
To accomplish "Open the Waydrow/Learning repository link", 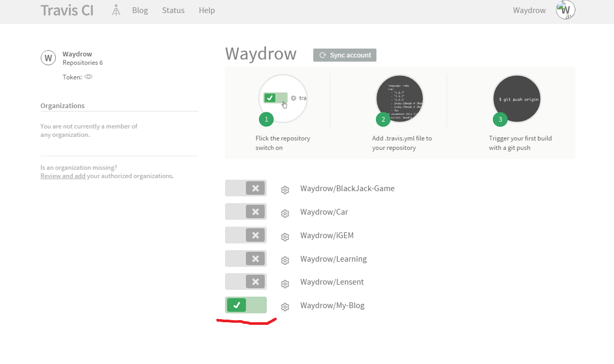I will click(x=334, y=259).
